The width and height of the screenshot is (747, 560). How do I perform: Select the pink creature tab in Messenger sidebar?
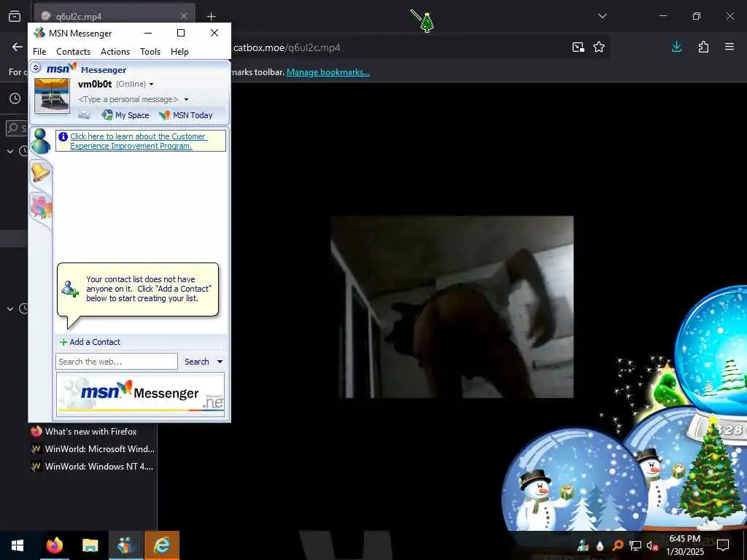pyautogui.click(x=41, y=208)
